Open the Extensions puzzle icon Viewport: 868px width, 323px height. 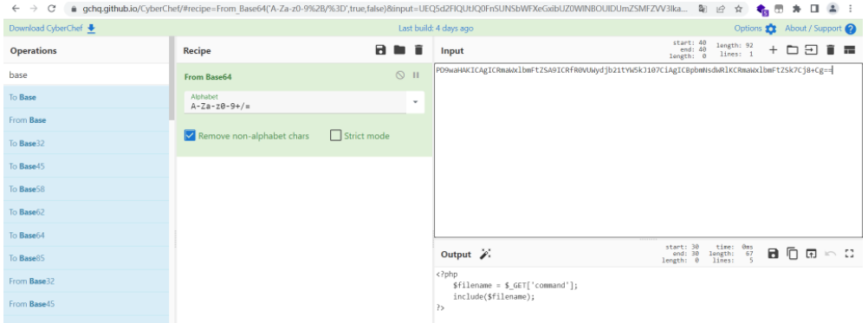(797, 9)
